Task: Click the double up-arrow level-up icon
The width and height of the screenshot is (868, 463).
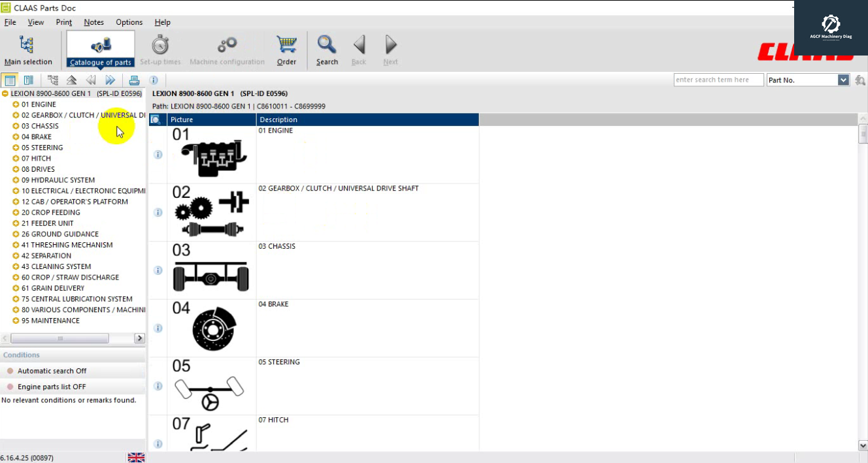Action: [x=72, y=80]
